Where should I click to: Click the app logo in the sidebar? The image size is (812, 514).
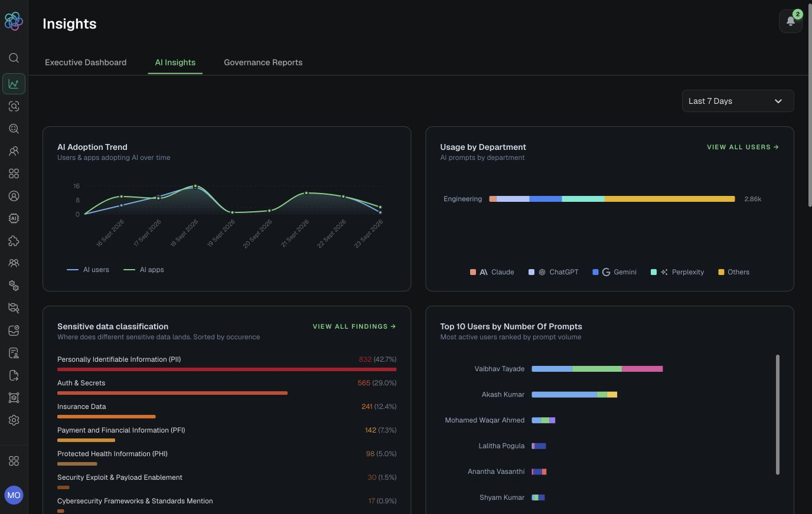[x=14, y=21]
